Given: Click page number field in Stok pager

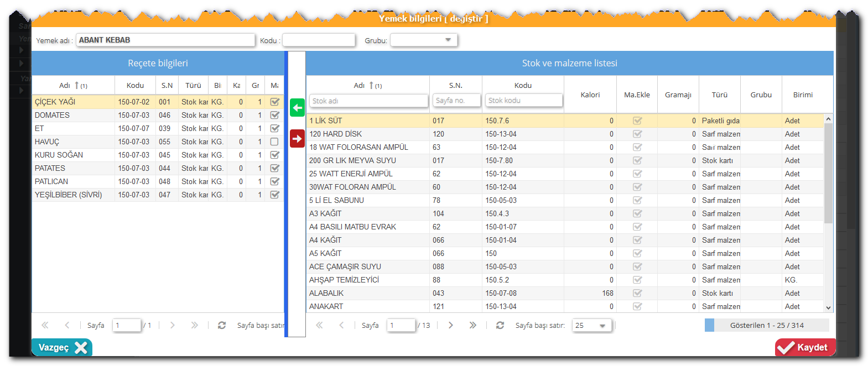Looking at the screenshot, I should tap(401, 325).
